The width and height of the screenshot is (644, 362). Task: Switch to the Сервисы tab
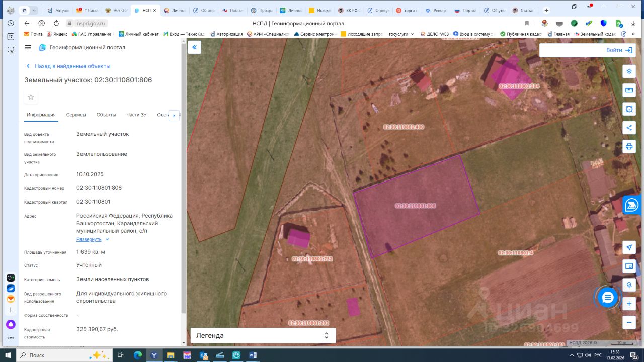[76, 115]
